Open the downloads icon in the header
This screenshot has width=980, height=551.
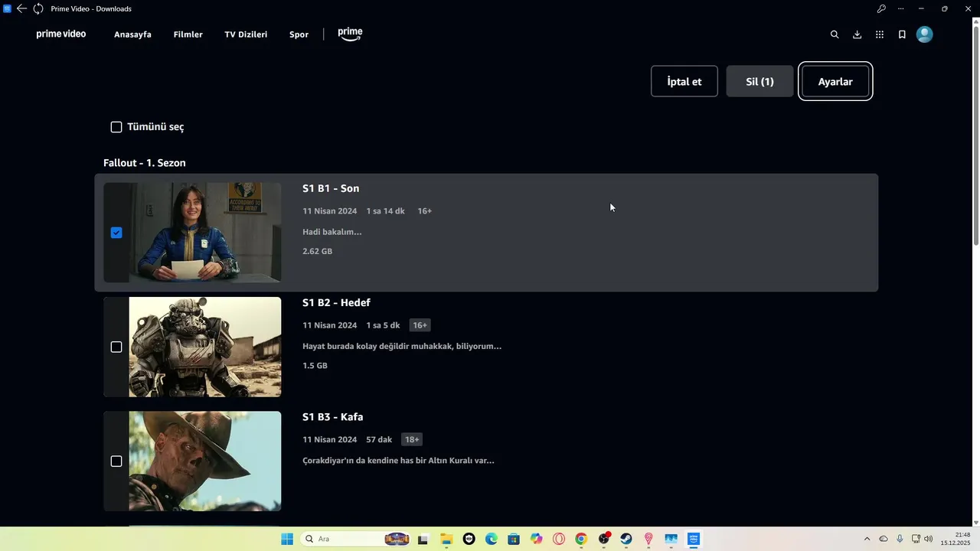click(857, 34)
